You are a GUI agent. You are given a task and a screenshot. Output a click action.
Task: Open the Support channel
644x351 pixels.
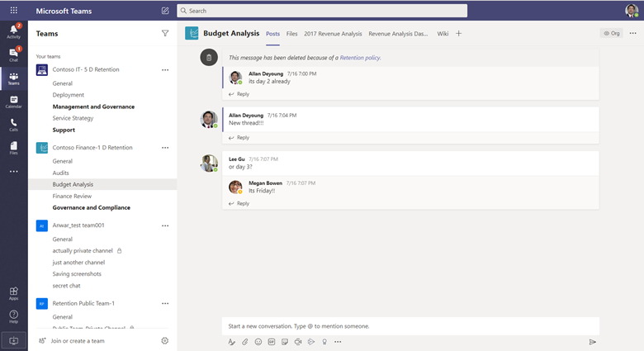pos(64,130)
